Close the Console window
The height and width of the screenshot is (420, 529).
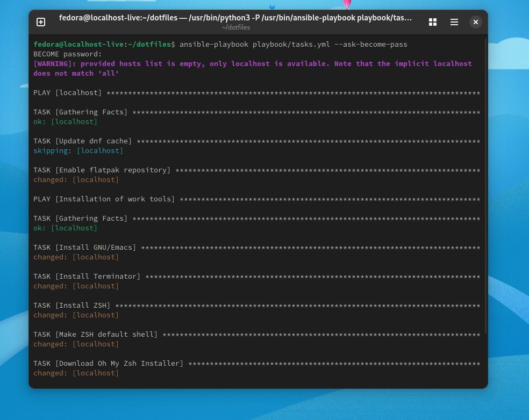pyautogui.click(x=476, y=22)
